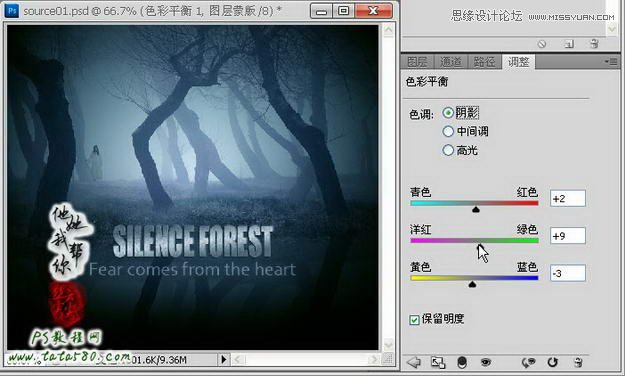This screenshot has width=625, height=376.
Task: Click the 色调: label
Action: coord(421,114)
